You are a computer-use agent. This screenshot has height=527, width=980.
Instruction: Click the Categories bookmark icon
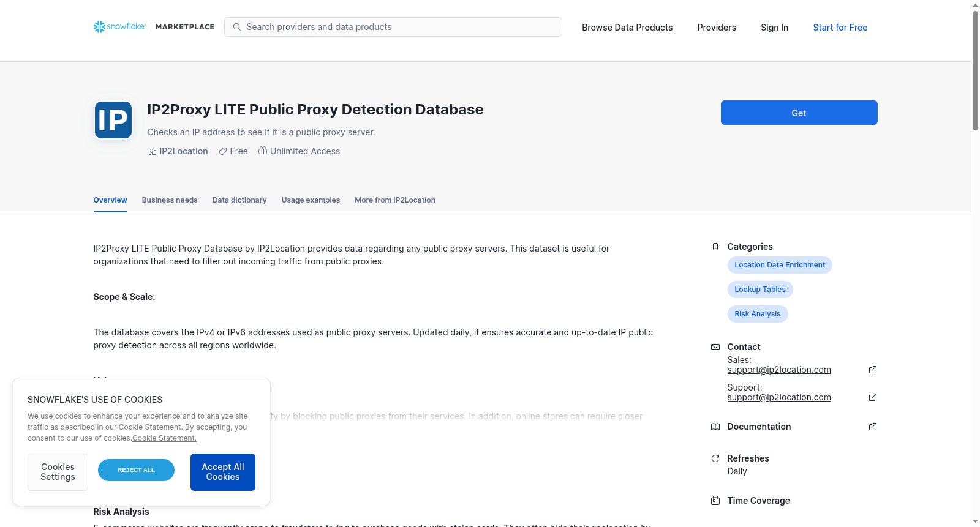click(715, 247)
